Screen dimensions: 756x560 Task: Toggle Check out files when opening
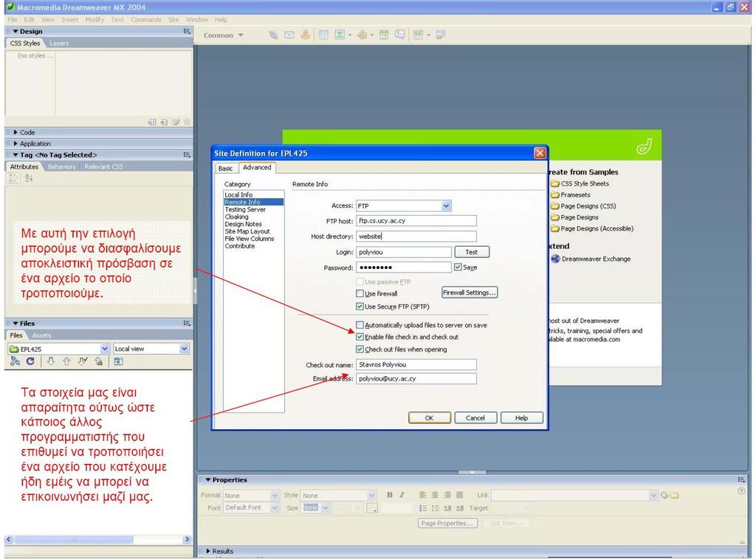click(360, 349)
